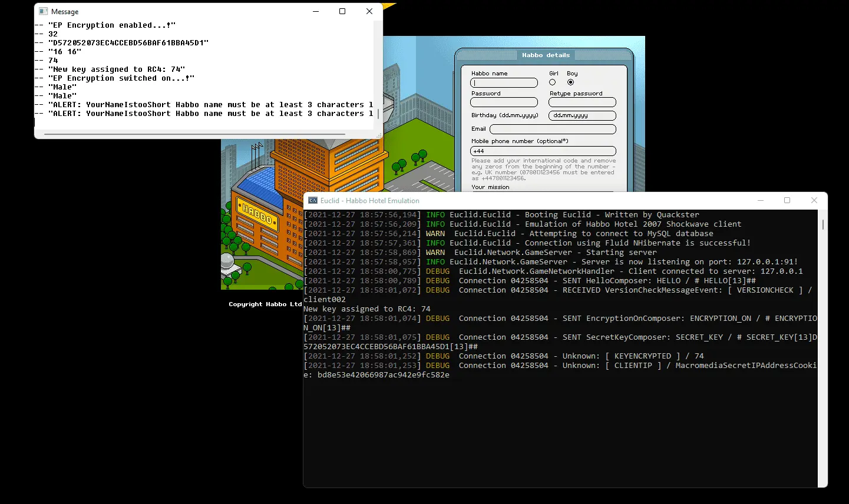Viewport: 849px width, 504px height.
Task: Click the Email input field
Action: [x=553, y=129]
